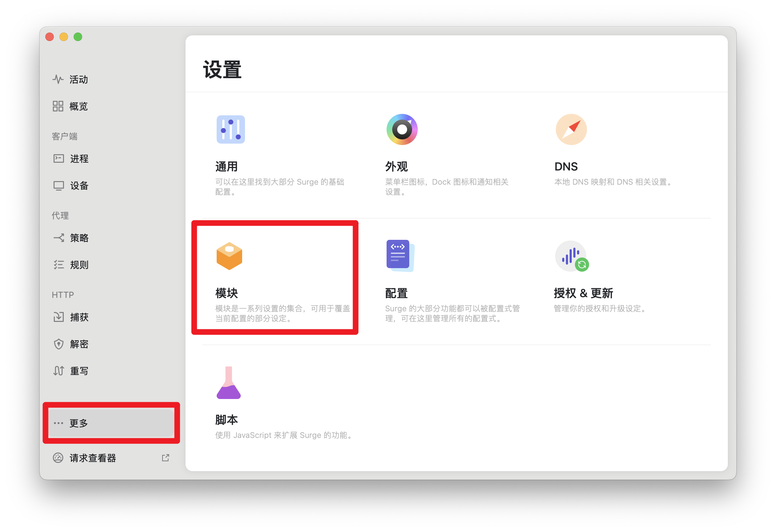Select 解密 decryption sidebar item
776x532 pixels.
[x=79, y=344]
